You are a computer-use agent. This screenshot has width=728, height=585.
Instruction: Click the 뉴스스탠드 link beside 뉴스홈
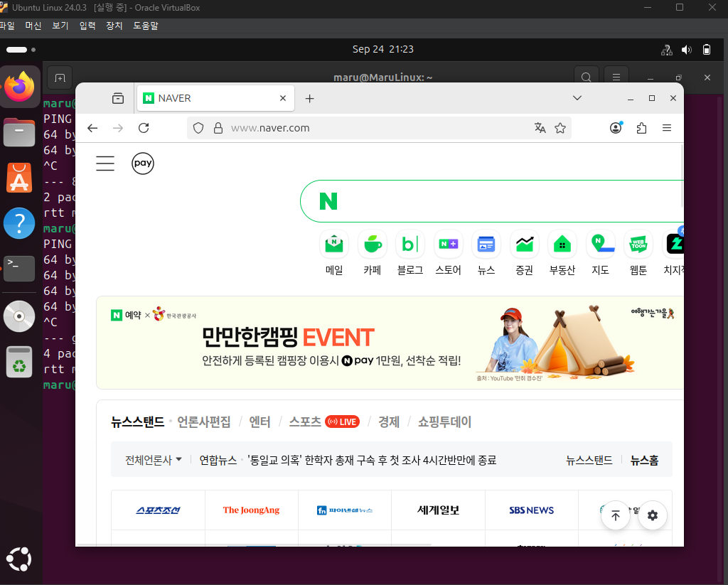tap(589, 460)
